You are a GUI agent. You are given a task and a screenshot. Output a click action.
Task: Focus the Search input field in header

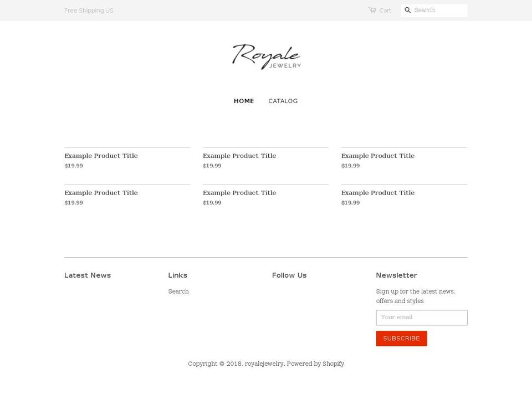click(434, 11)
